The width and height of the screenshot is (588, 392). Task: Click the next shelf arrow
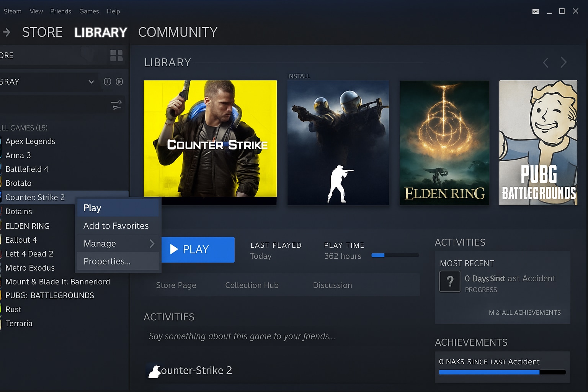tap(563, 62)
